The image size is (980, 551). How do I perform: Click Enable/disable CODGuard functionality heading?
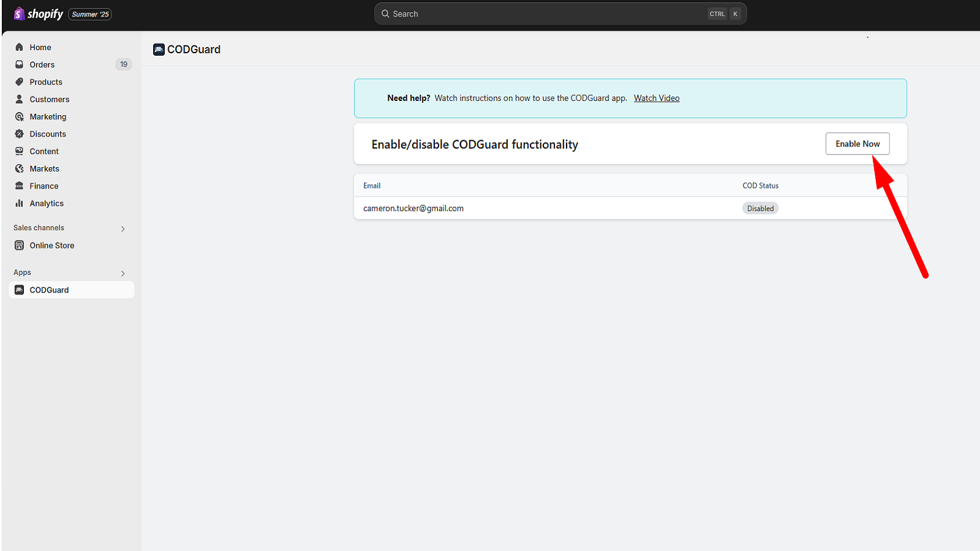pos(475,144)
